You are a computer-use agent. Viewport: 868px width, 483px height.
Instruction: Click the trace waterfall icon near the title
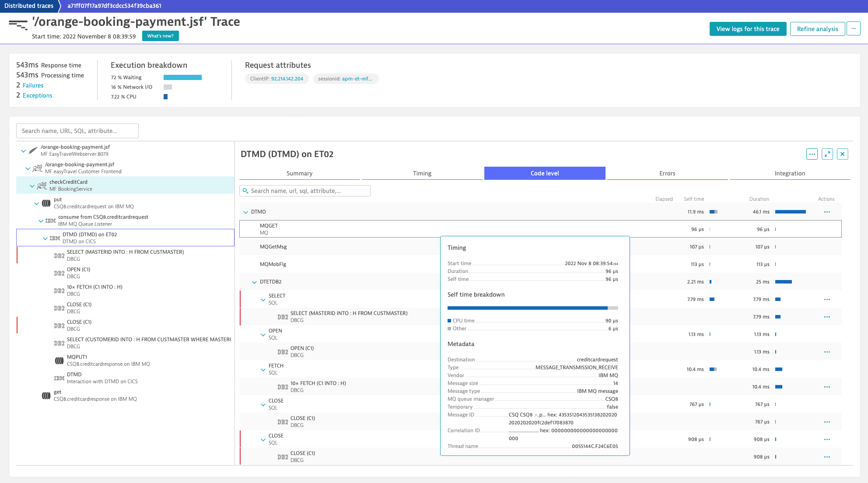click(x=18, y=24)
